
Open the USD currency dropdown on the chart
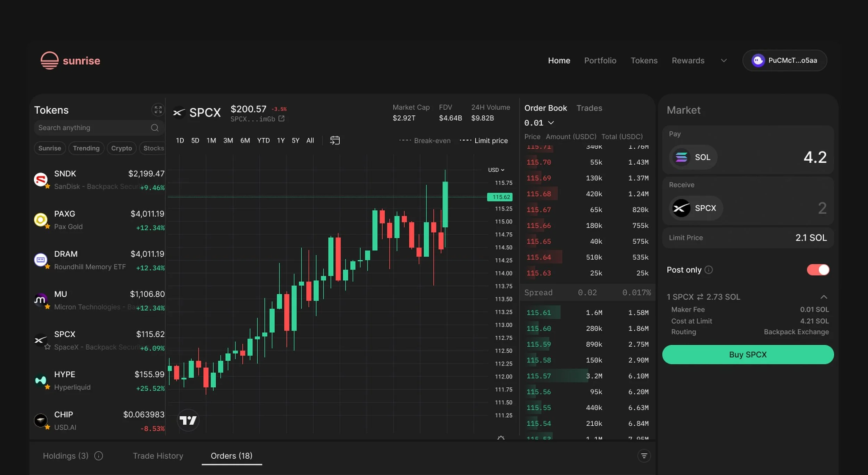[496, 170]
